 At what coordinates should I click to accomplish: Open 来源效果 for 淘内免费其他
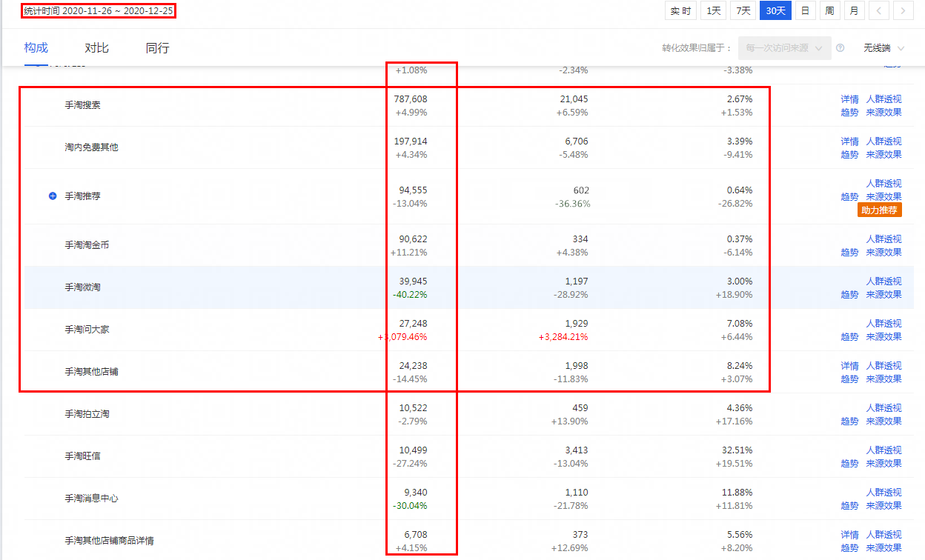[x=883, y=155]
